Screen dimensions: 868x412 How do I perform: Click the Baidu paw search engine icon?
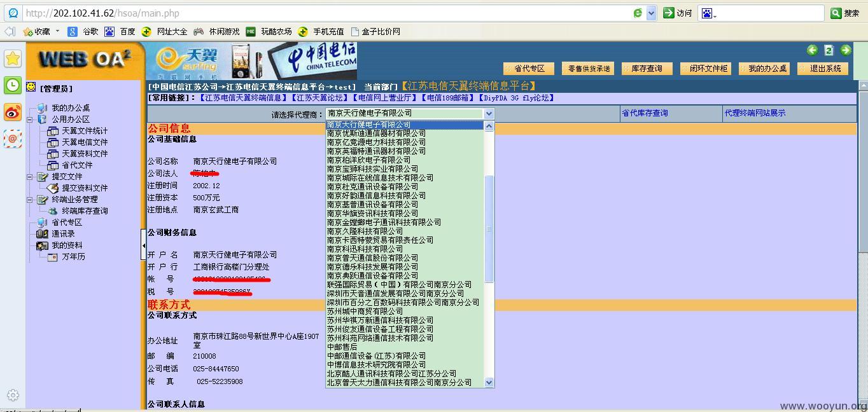click(707, 13)
